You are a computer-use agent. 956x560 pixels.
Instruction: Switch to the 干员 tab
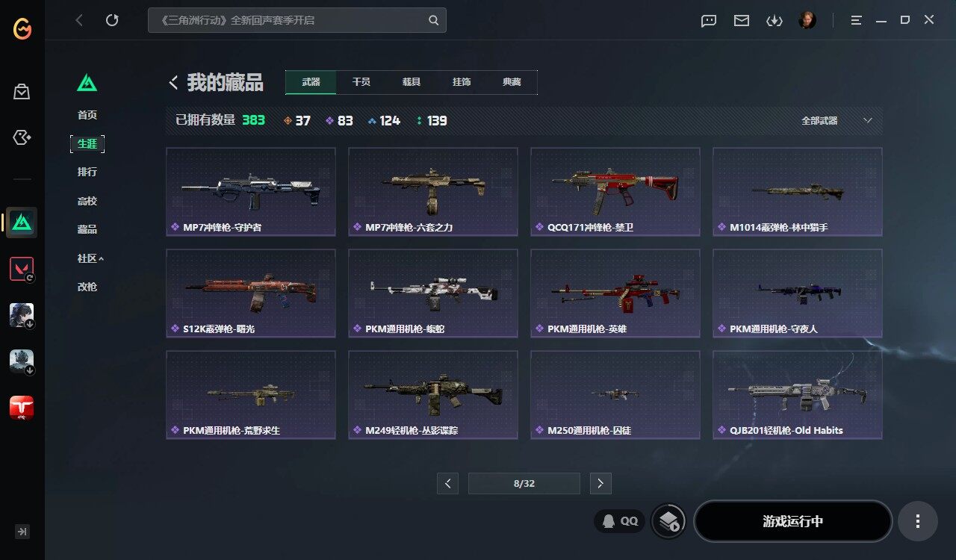361,82
